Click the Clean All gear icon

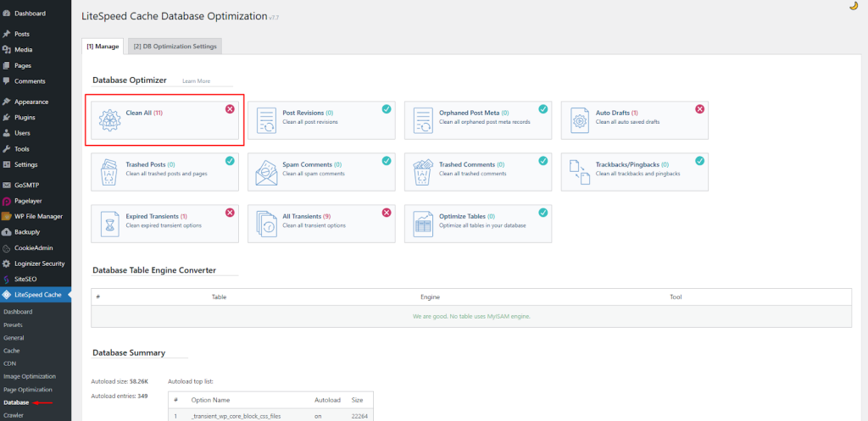(x=110, y=120)
